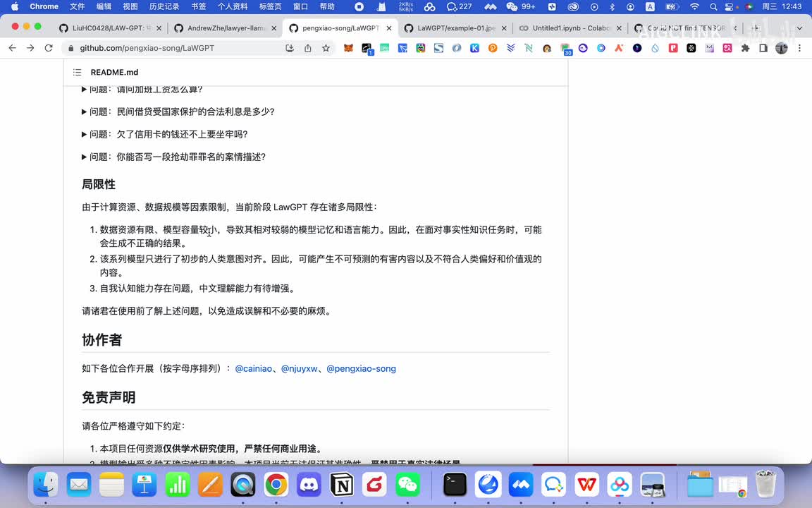The image size is (812, 508).
Task: Reload the page with the refresh button
Action: coord(48,48)
